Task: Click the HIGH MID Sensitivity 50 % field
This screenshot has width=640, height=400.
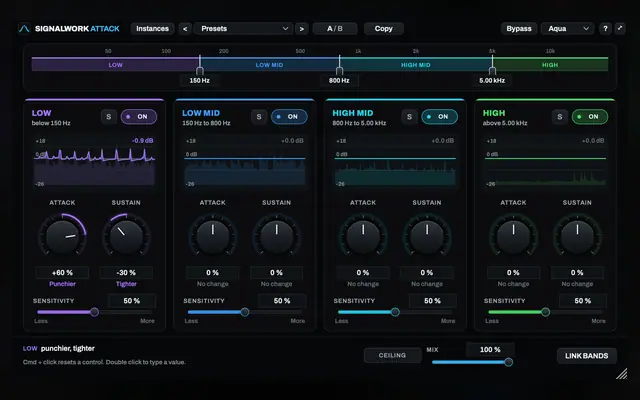Action: coord(432,301)
